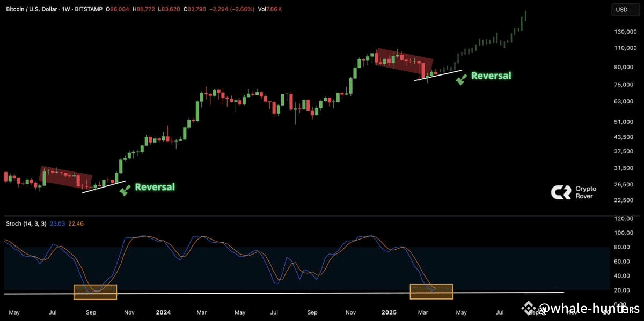This screenshot has width=644, height=321.
Task: Open the USD currency selector
Action: pyautogui.click(x=625, y=9)
